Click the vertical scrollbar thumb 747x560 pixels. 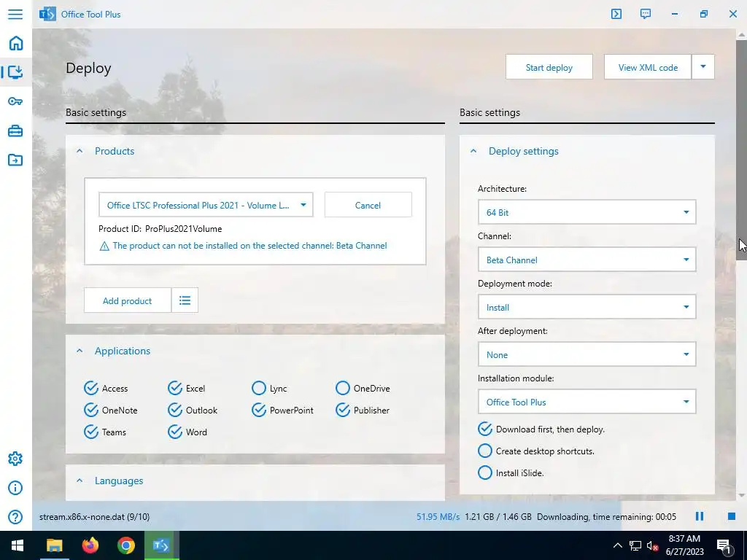[741, 150]
